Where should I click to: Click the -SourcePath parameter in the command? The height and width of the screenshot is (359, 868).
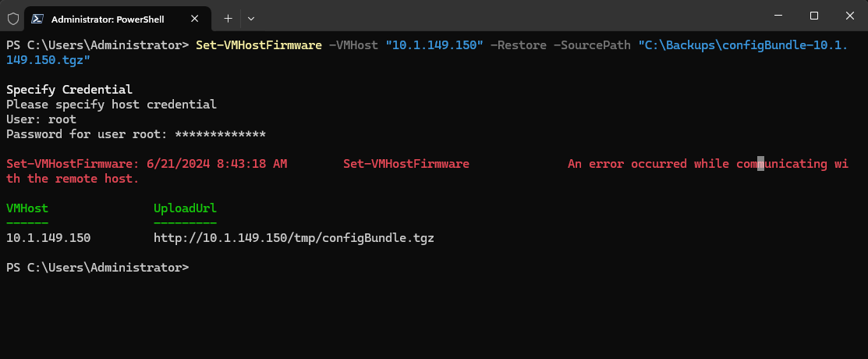pos(592,45)
